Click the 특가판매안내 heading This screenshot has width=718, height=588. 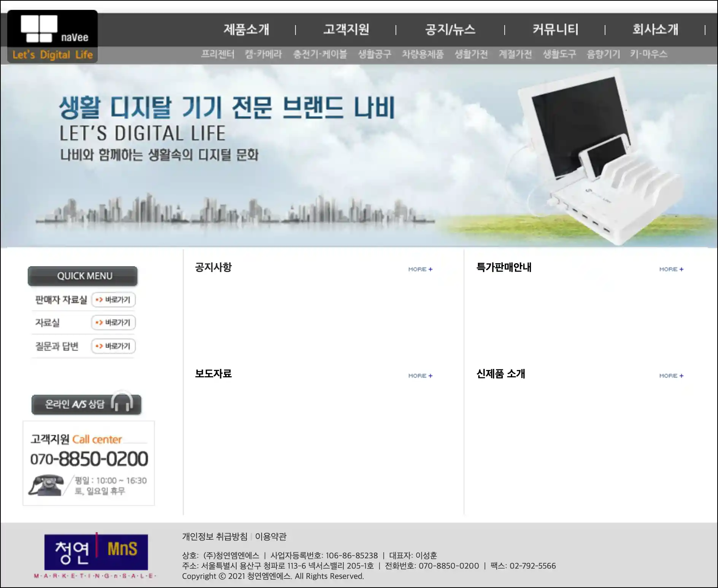(x=504, y=267)
